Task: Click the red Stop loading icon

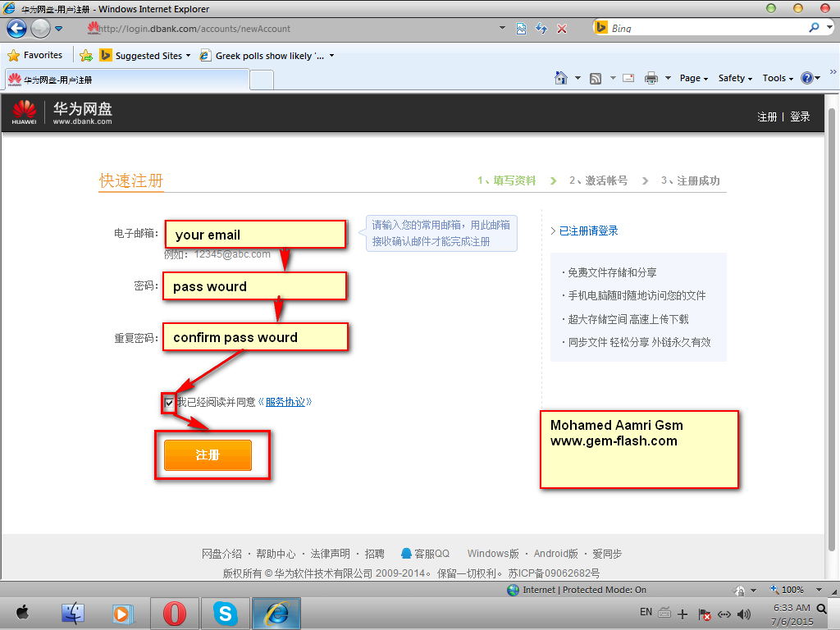Action: coord(562,29)
